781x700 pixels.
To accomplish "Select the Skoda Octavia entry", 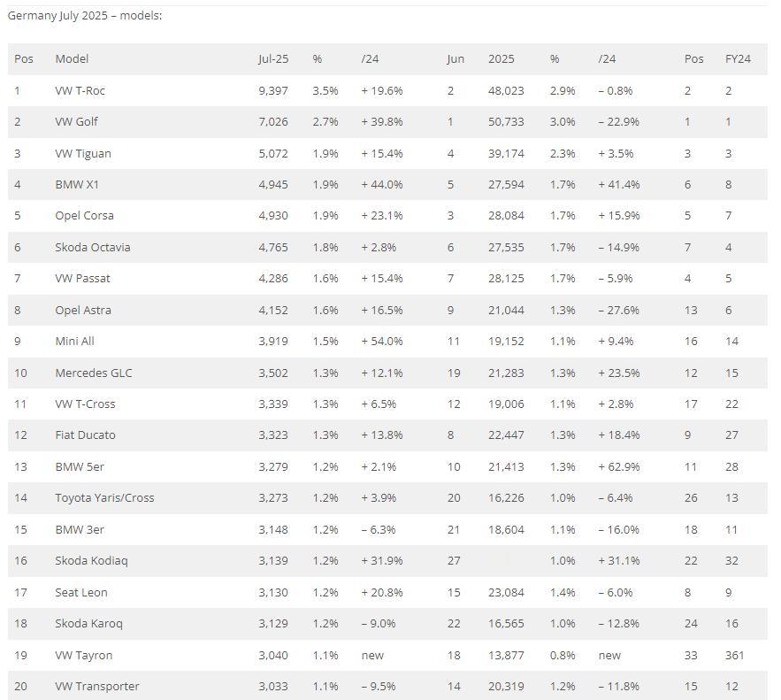I will (x=93, y=247).
